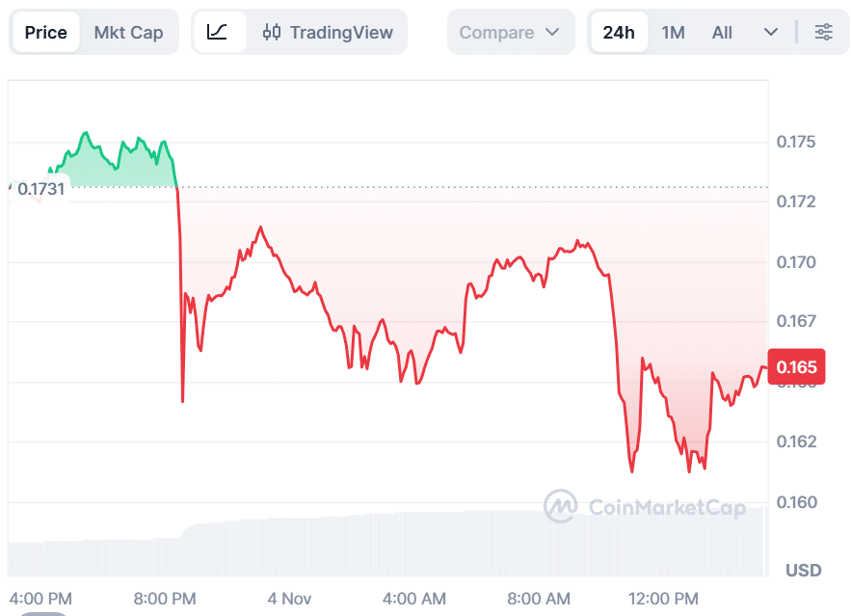Switch back to the Price view
Viewport: 851px width, 616px height.
(x=45, y=32)
